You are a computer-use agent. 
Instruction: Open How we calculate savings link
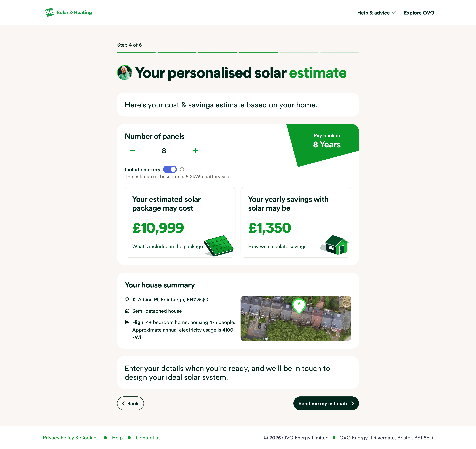tap(277, 246)
